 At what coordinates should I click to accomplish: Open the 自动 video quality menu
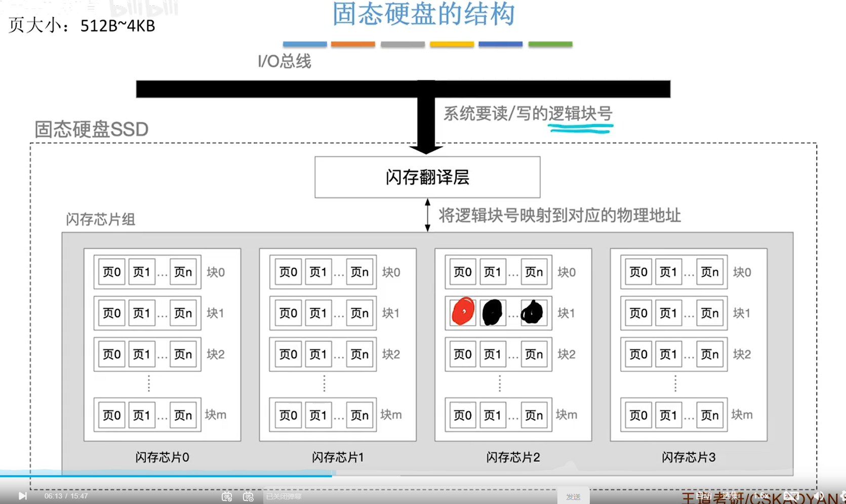pos(703,496)
